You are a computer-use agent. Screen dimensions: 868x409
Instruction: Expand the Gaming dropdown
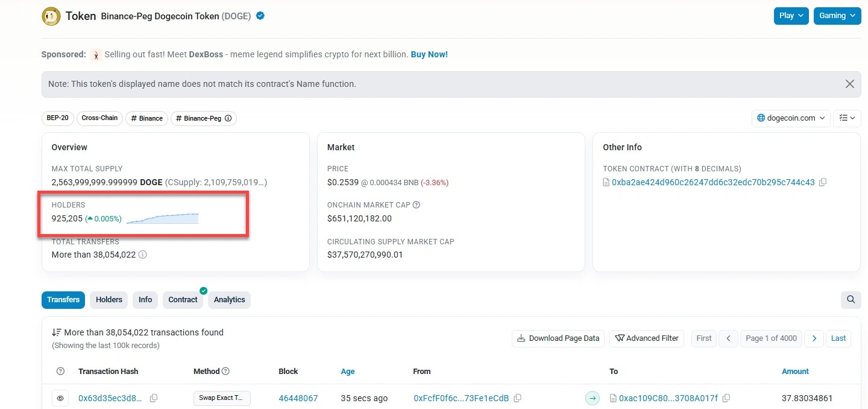pos(837,16)
